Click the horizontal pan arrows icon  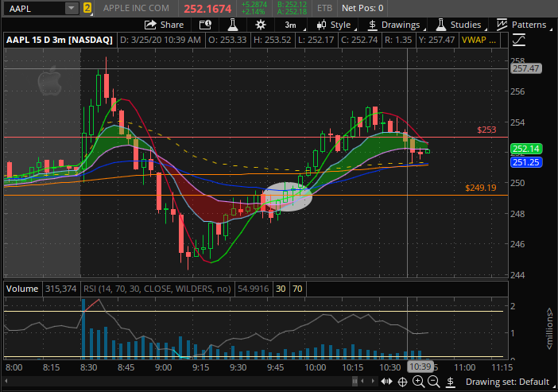click(386, 382)
